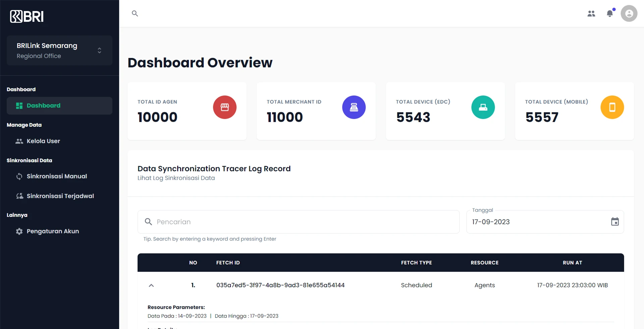
Task: Open the notifications bell
Action: [x=610, y=13]
